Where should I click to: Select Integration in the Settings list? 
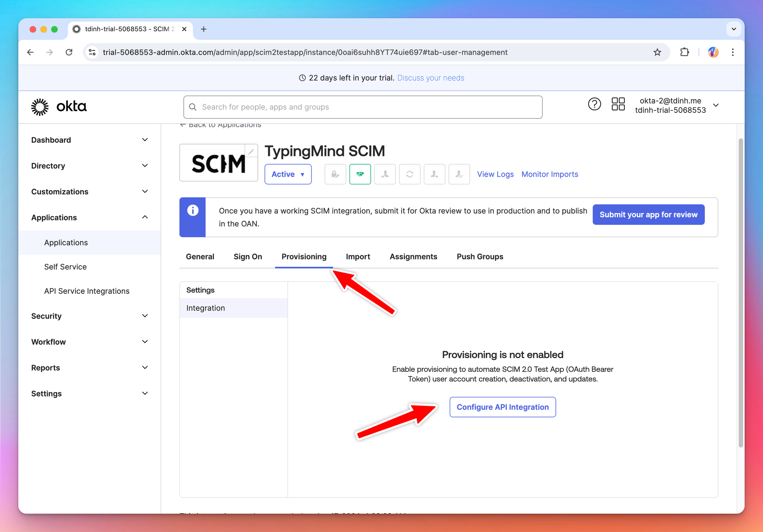click(x=234, y=308)
